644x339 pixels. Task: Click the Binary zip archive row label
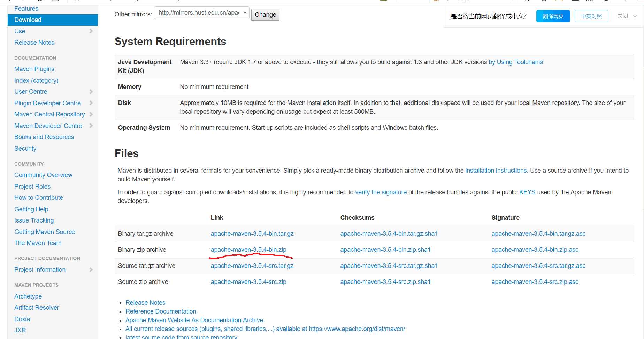pos(142,250)
